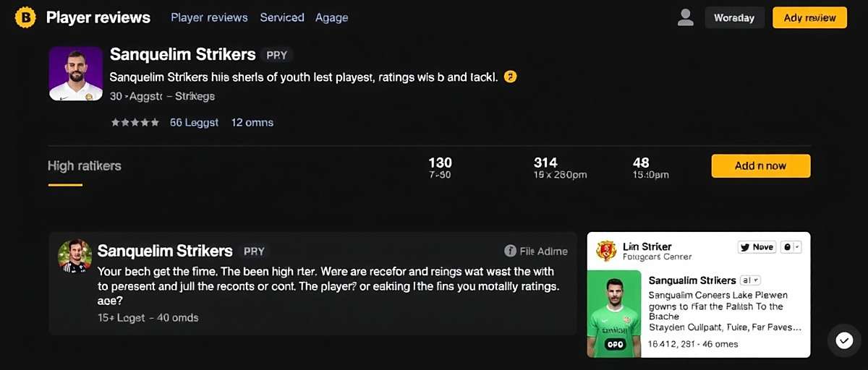This screenshot has height=370, width=868.
Task: Click the Lim Striker club crest icon
Action: click(605, 251)
